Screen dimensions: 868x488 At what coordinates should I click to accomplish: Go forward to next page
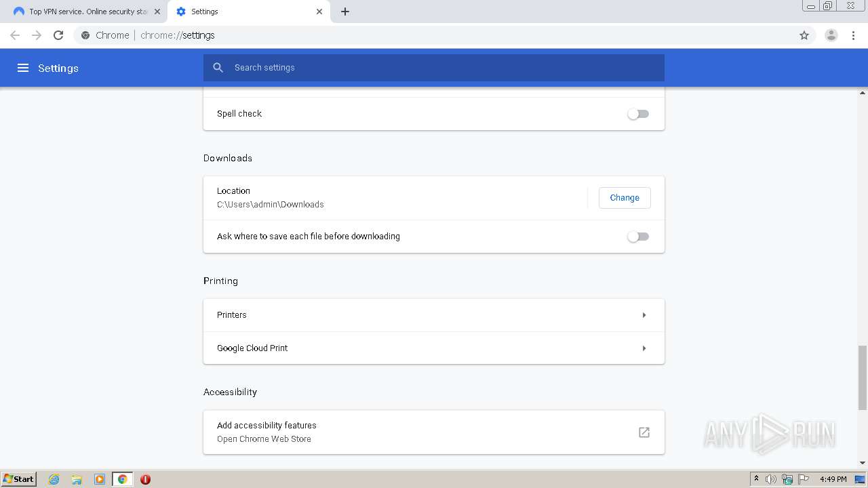(x=37, y=35)
